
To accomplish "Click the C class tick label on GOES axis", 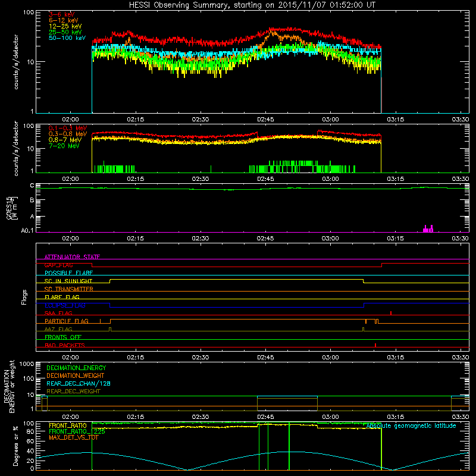I will (x=32, y=186).
